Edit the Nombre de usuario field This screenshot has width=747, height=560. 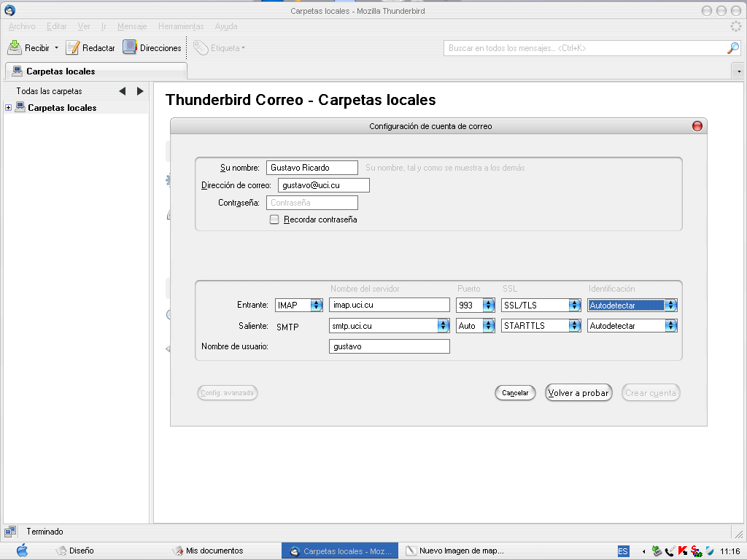[x=390, y=346]
